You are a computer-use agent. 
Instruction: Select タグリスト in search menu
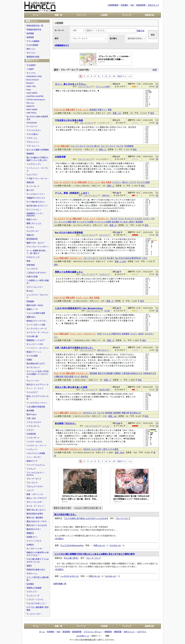(31, 53)
